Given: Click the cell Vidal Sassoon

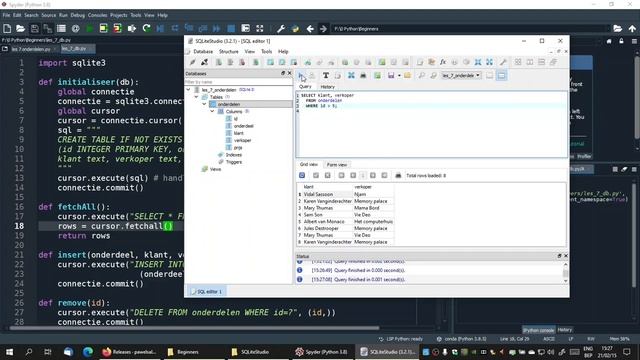Looking at the screenshot, I should [x=327, y=194].
